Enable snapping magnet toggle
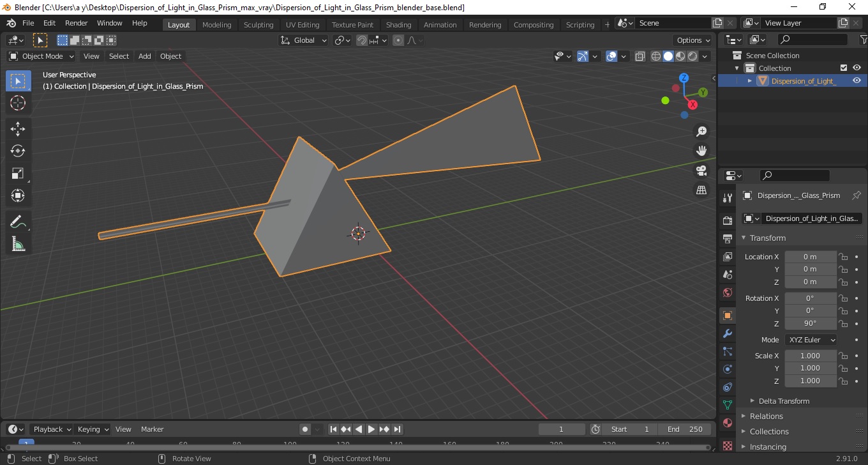 coord(362,40)
